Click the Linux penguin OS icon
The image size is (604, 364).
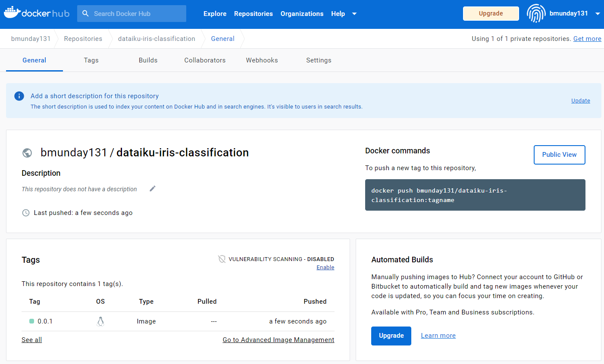[100, 321]
